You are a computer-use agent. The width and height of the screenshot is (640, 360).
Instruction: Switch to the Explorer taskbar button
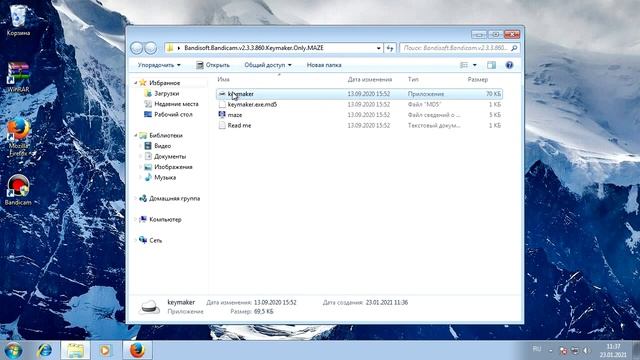click(x=75, y=350)
